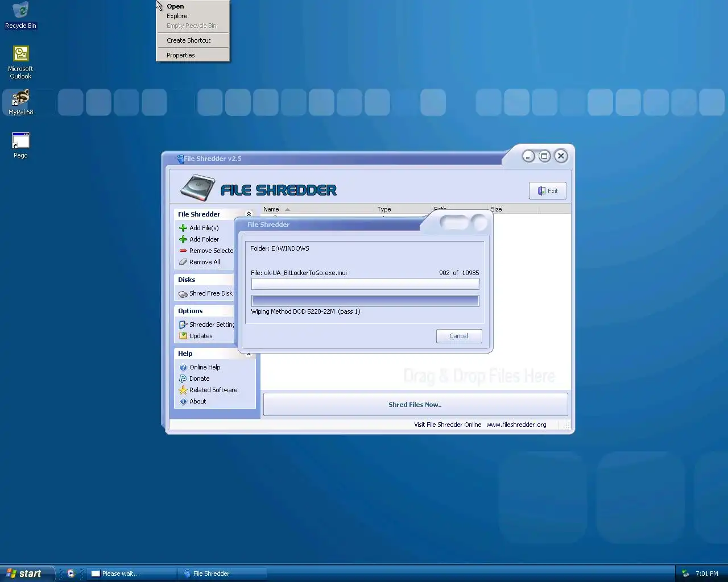This screenshot has width=728, height=582.
Task: Click the 902 of 10985 counter
Action: pos(459,273)
